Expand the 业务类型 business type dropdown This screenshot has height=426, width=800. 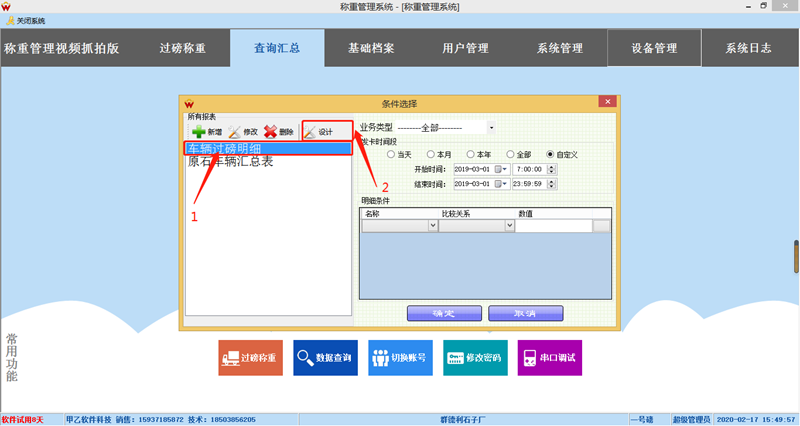click(491, 128)
